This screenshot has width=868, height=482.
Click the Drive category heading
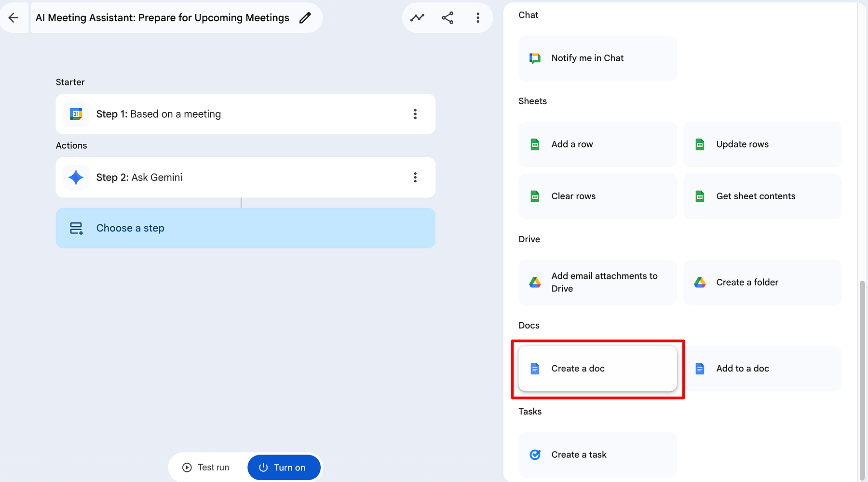pos(529,239)
